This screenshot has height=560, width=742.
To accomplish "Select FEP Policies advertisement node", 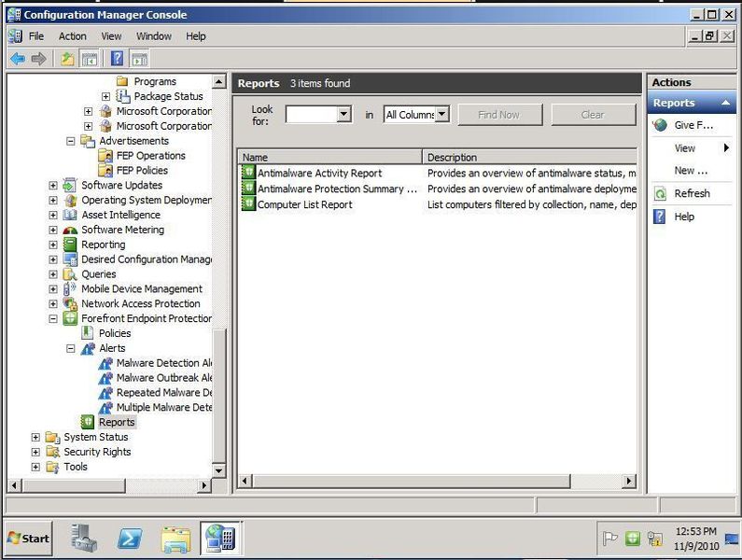I will [142, 171].
